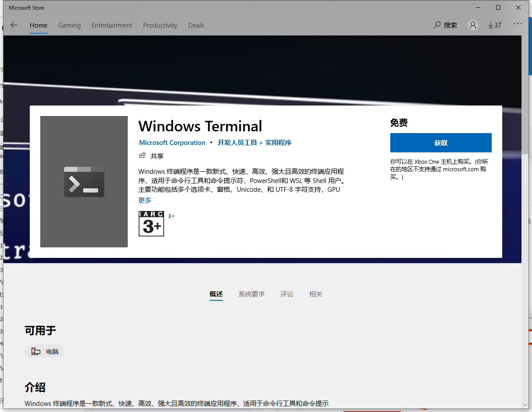The width and height of the screenshot is (532, 412).
Task: Select the 系统要求 tab
Action: point(252,294)
